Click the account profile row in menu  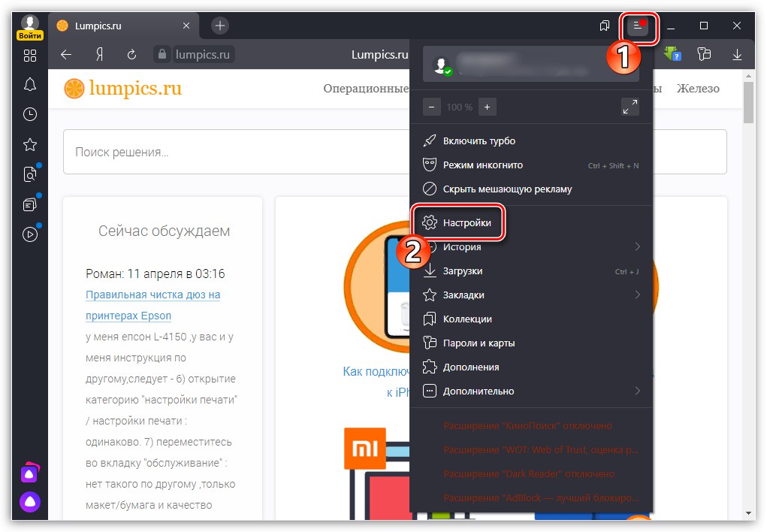[530, 65]
